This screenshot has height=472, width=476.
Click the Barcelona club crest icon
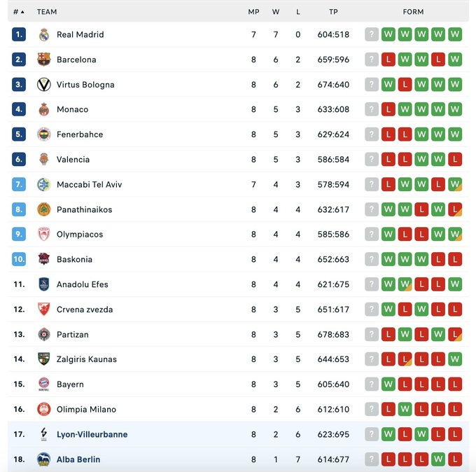(44, 60)
